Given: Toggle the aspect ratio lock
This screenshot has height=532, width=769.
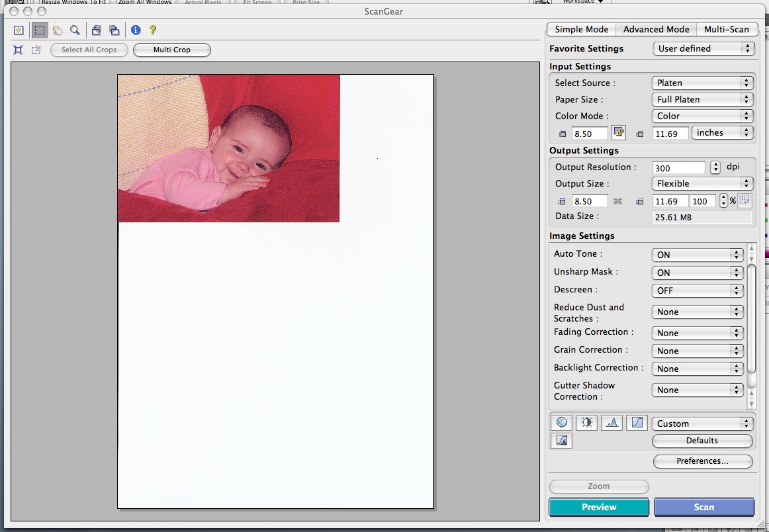Looking at the screenshot, I should [618, 133].
